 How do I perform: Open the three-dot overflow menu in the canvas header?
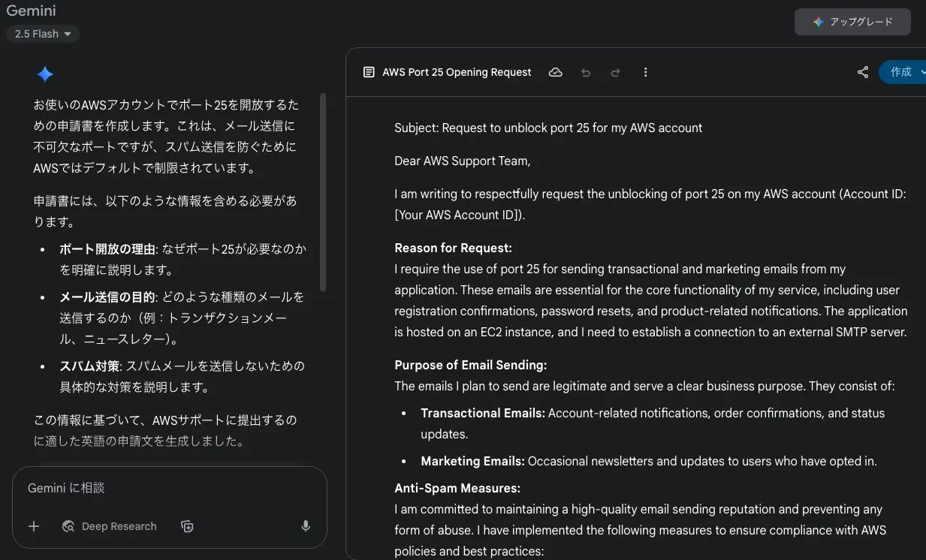point(645,72)
